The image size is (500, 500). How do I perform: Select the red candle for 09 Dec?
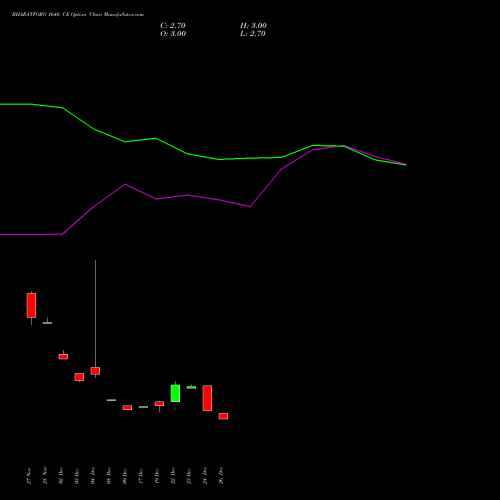(127, 407)
